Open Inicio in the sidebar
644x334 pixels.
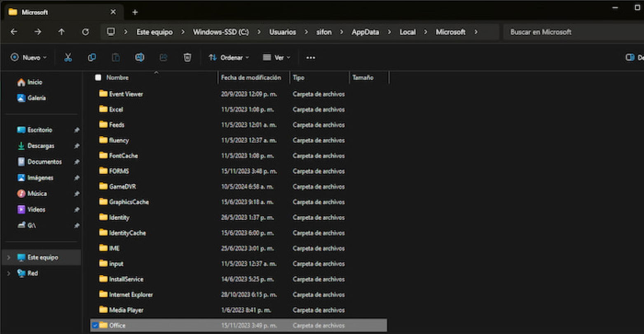[x=30, y=82]
